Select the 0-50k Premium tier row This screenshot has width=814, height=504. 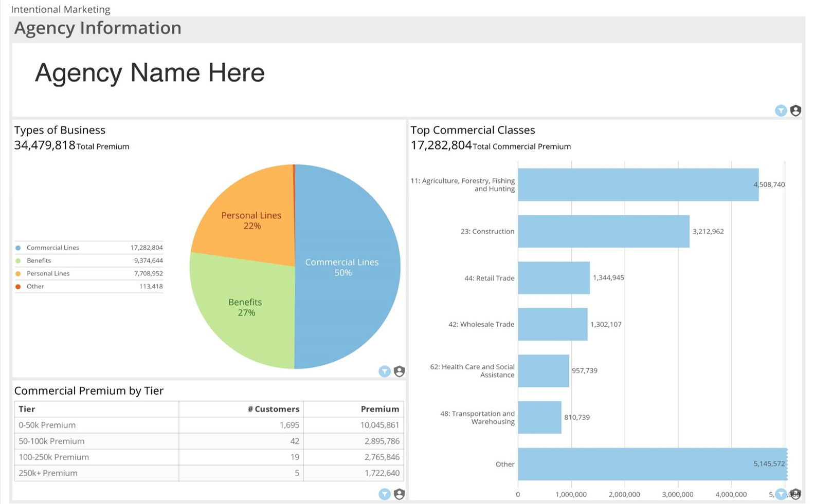coord(47,425)
